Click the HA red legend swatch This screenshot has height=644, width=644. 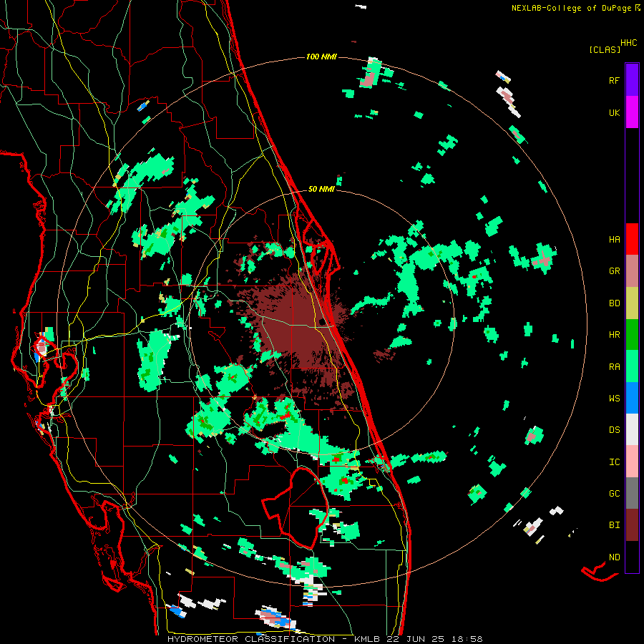coord(632,239)
